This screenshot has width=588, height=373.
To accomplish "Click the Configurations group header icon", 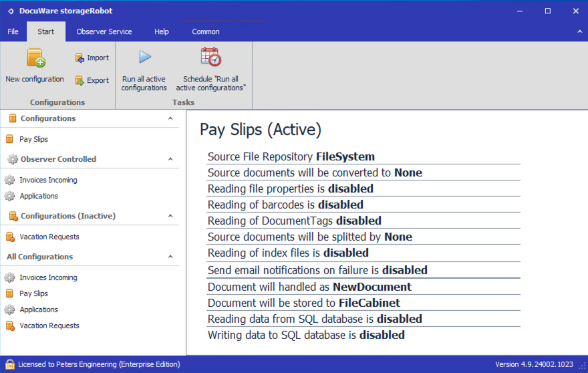I will coord(13,118).
